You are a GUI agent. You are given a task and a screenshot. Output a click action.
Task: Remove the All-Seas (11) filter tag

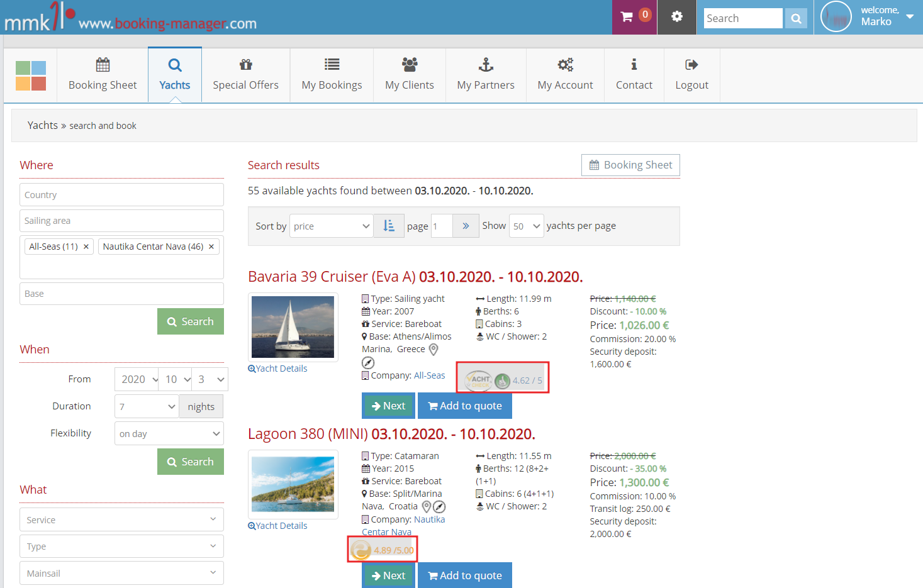pos(86,247)
